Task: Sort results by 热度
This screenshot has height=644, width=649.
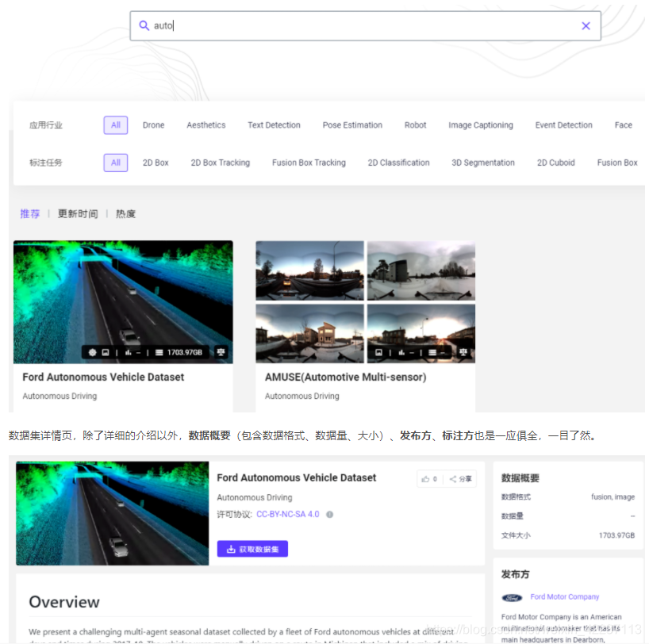Action: [x=125, y=213]
